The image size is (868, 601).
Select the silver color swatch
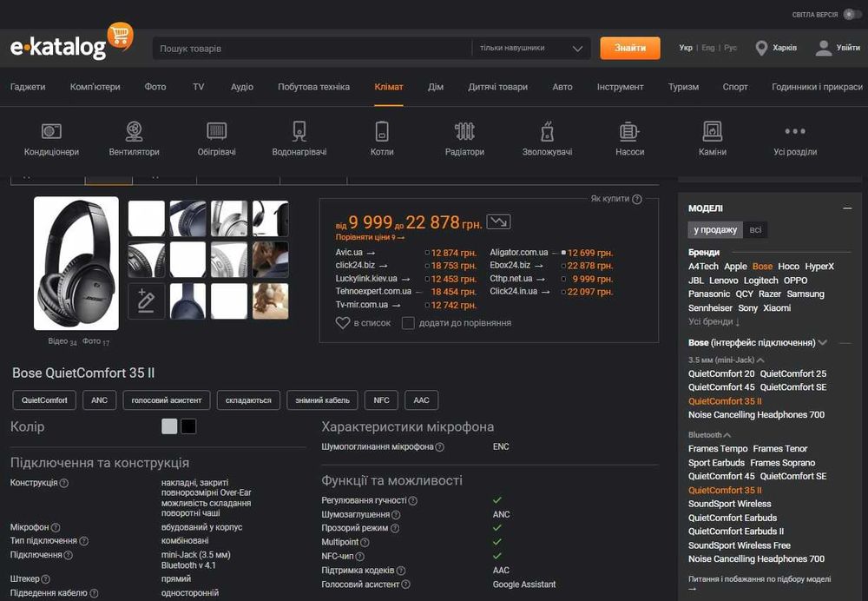click(x=169, y=426)
